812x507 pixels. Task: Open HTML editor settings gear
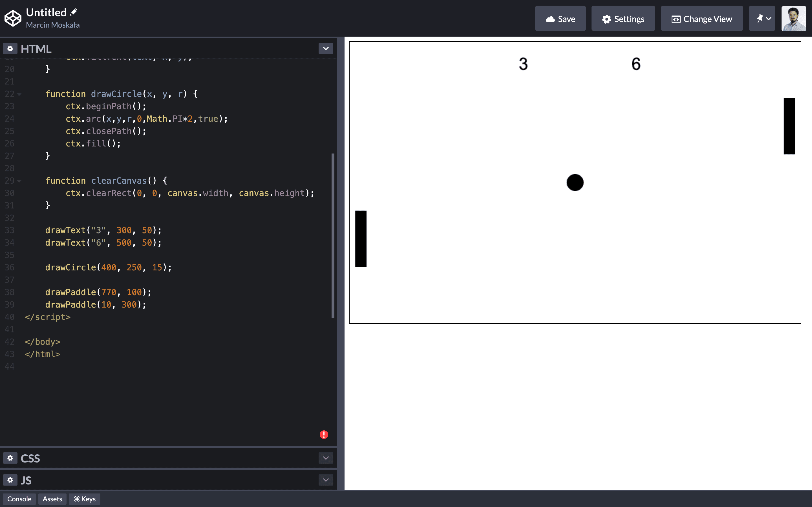10,49
